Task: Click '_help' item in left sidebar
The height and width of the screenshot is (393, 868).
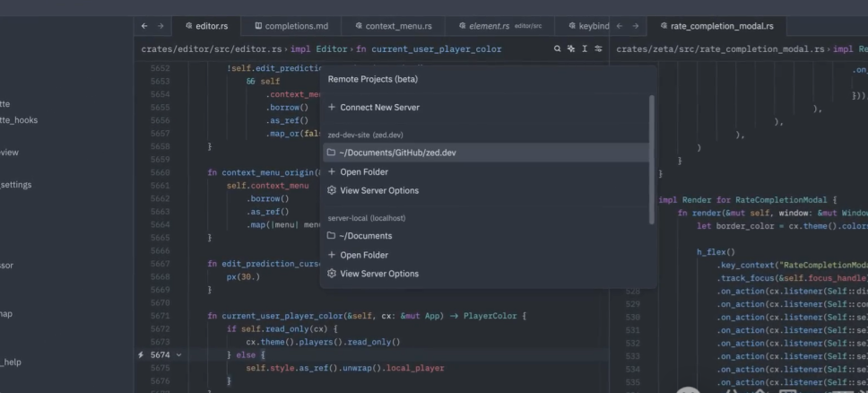Action: [11, 362]
